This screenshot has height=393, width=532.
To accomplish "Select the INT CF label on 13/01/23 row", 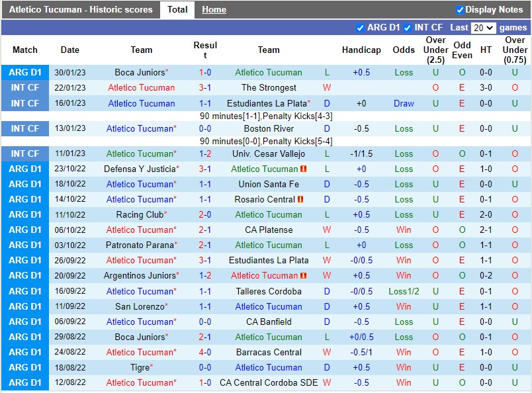I will coord(25,128).
